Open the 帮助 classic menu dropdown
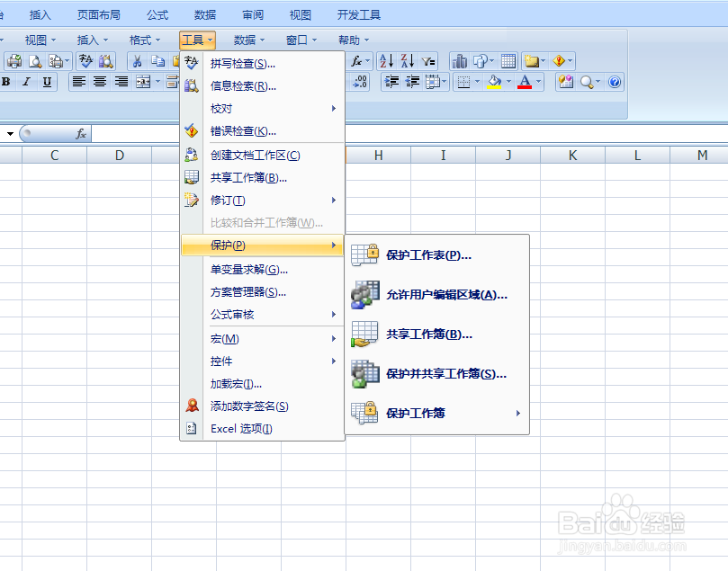The height and width of the screenshot is (571, 728). click(354, 40)
